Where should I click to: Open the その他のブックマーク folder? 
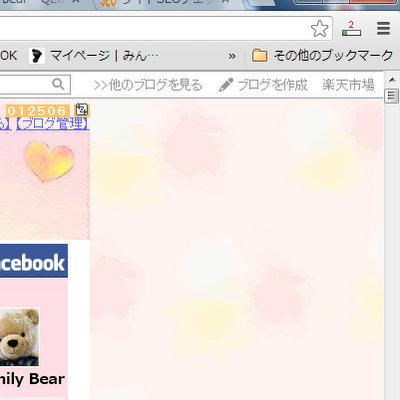323,55
